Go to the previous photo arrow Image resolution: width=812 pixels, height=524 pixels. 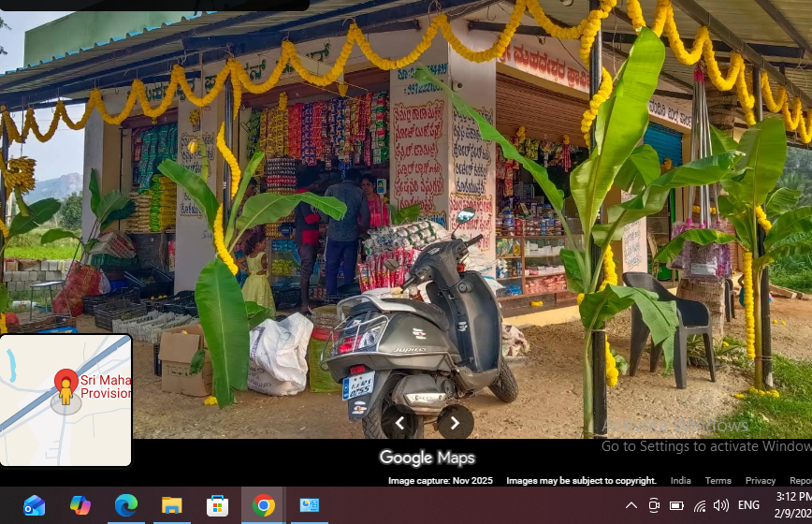point(399,423)
